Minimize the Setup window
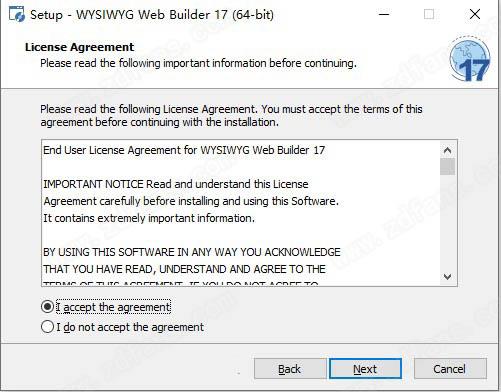This screenshot has height=392, width=501. (384, 14)
